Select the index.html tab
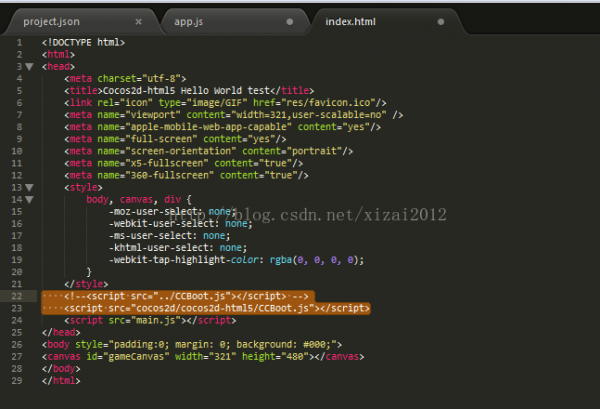 click(x=350, y=22)
